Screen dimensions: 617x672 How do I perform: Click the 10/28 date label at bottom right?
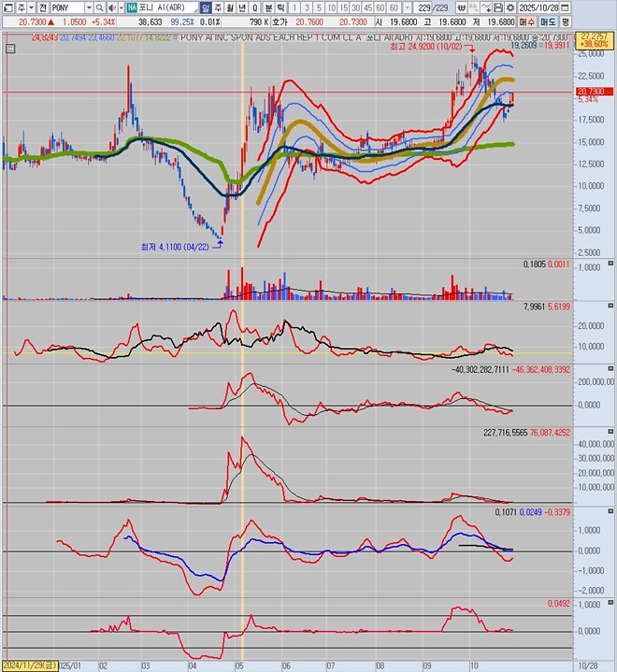[590, 665]
